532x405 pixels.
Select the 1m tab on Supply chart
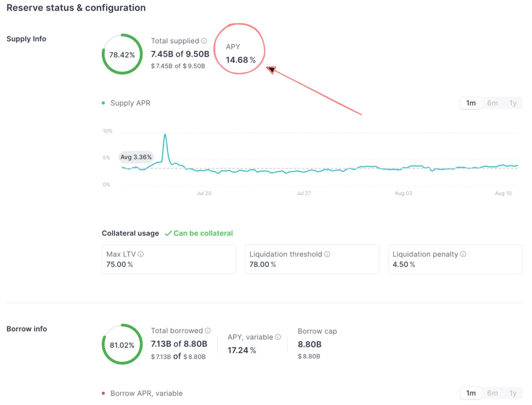(470, 103)
